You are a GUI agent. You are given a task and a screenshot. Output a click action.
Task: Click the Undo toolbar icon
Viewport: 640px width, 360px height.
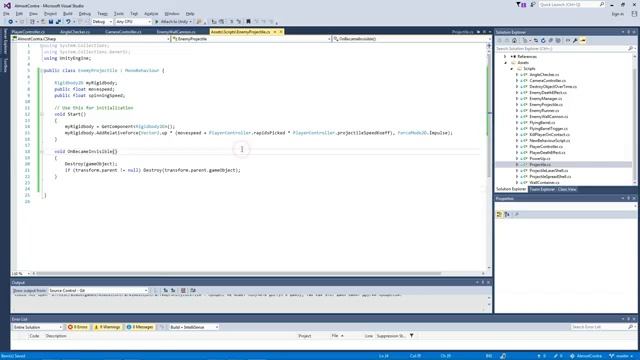68,22
